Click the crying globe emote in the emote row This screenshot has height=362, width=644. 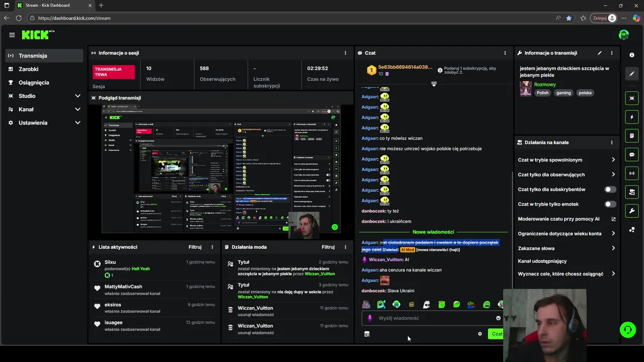pyautogui.click(x=396, y=304)
